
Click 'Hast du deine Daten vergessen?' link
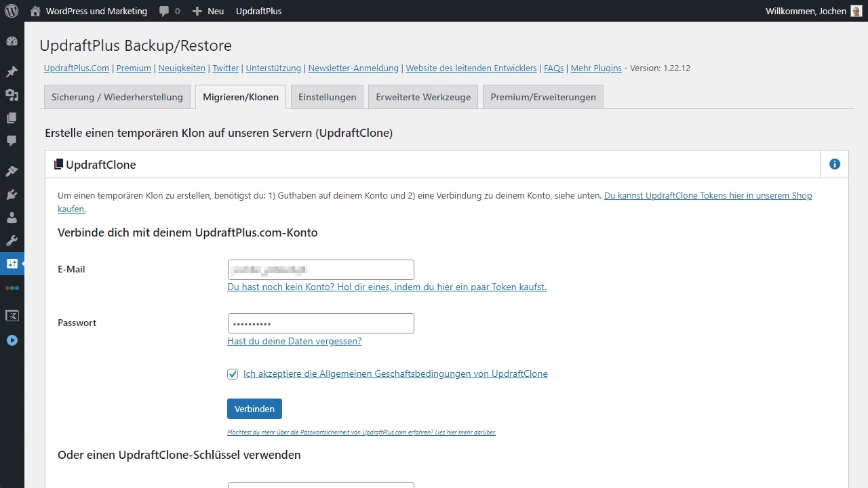294,342
